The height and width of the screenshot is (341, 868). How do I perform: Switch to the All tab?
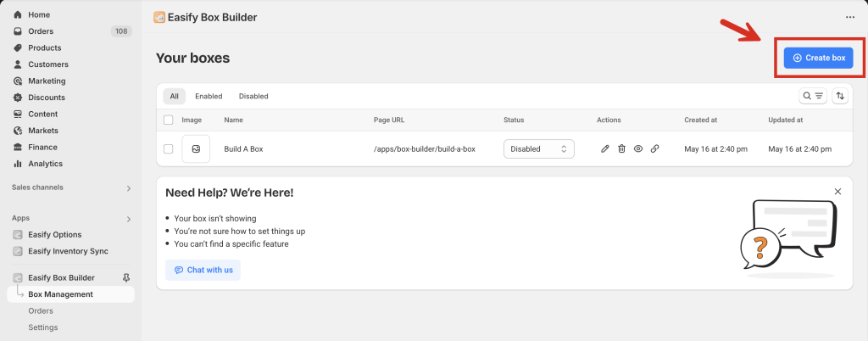click(x=175, y=97)
